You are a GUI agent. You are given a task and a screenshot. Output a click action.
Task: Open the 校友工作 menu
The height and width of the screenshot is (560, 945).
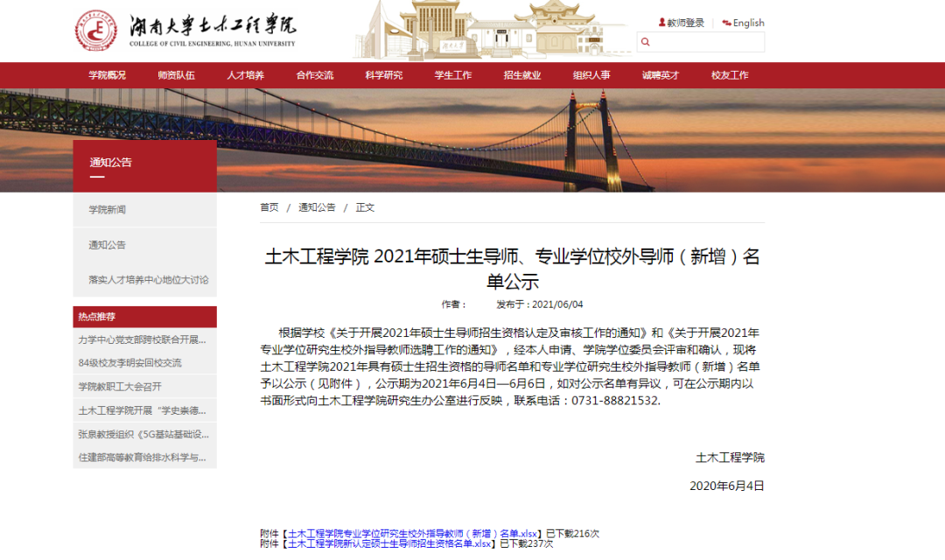click(730, 75)
